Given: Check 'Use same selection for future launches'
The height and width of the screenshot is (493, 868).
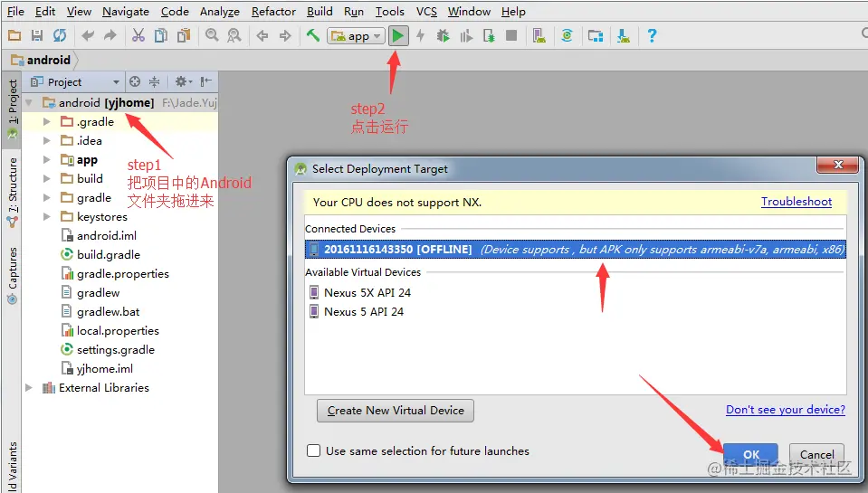Looking at the screenshot, I should [313, 451].
